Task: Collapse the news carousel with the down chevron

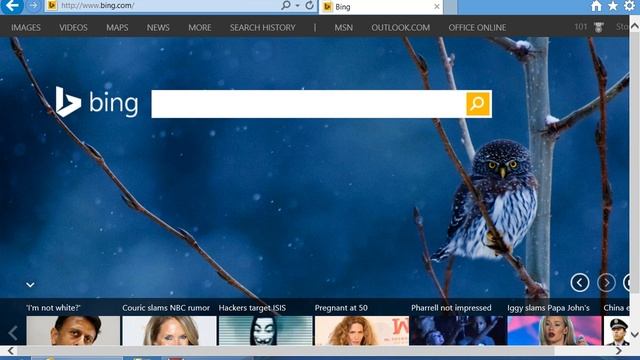Action: (x=30, y=284)
